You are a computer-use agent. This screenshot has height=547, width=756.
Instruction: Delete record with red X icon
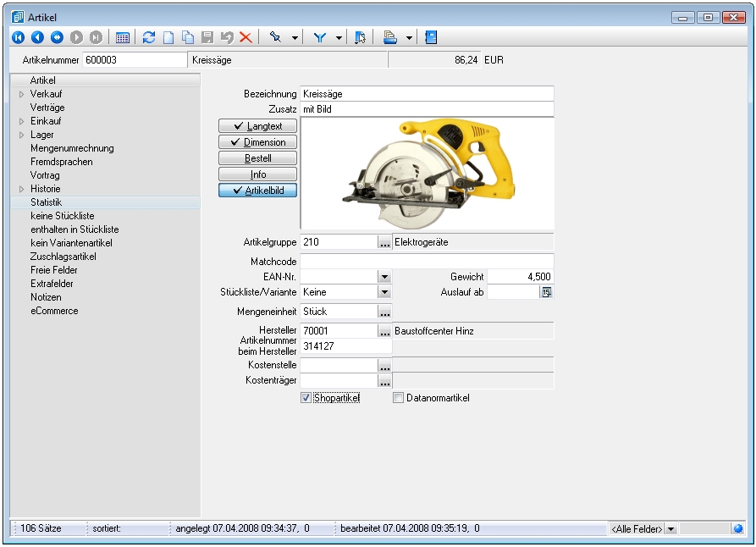[246, 37]
